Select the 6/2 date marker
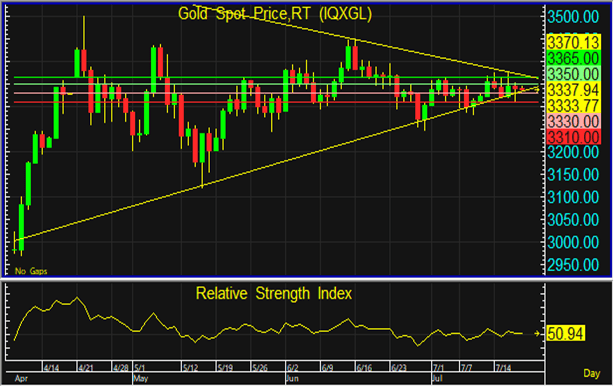 (293, 368)
